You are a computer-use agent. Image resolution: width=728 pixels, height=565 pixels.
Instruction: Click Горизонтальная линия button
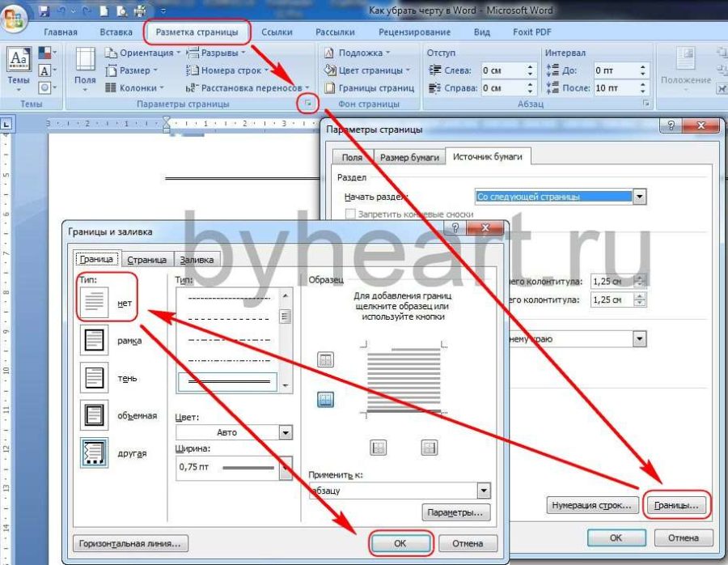pos(130,543)
